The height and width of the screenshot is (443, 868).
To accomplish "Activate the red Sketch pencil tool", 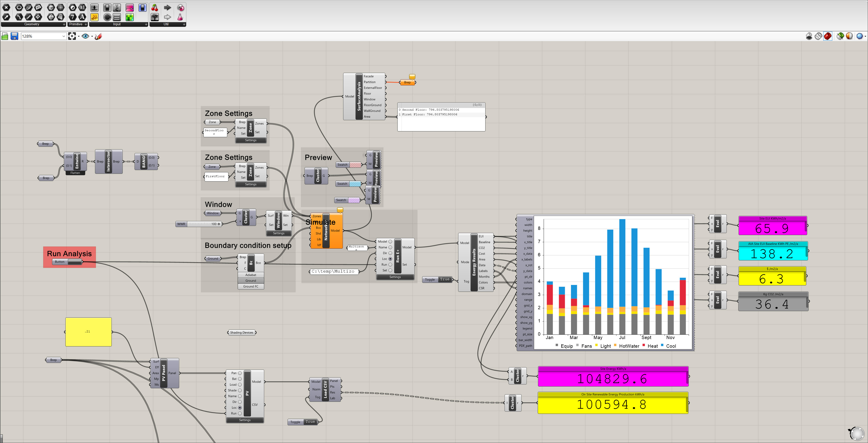I will tap(98, 36).
